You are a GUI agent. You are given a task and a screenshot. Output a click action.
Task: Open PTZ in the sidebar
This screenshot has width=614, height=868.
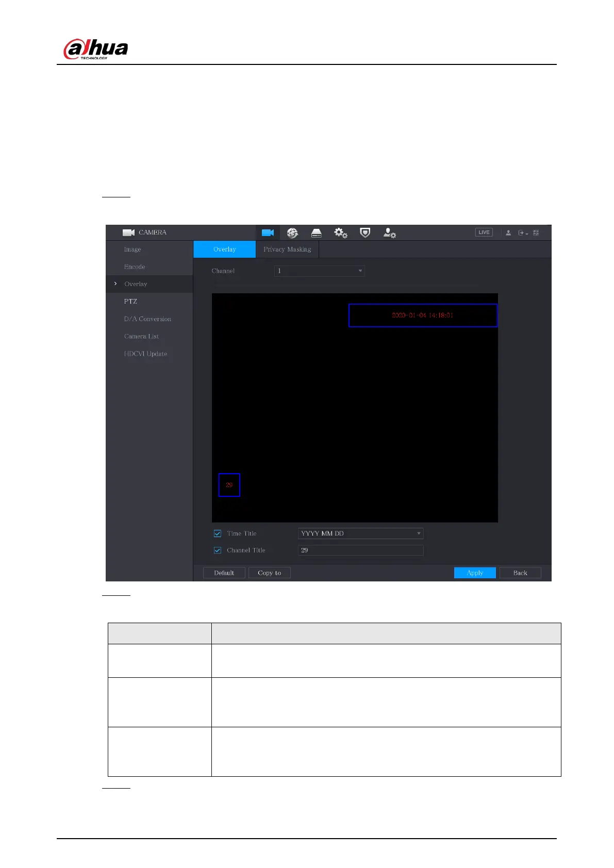pyautogui.click(x=130, y=302)
